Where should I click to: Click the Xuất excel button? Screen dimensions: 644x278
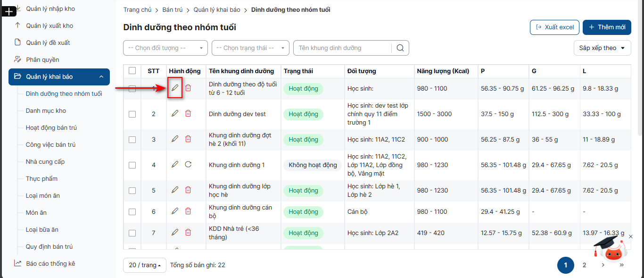pyautogui.click(x=554, y=27)
